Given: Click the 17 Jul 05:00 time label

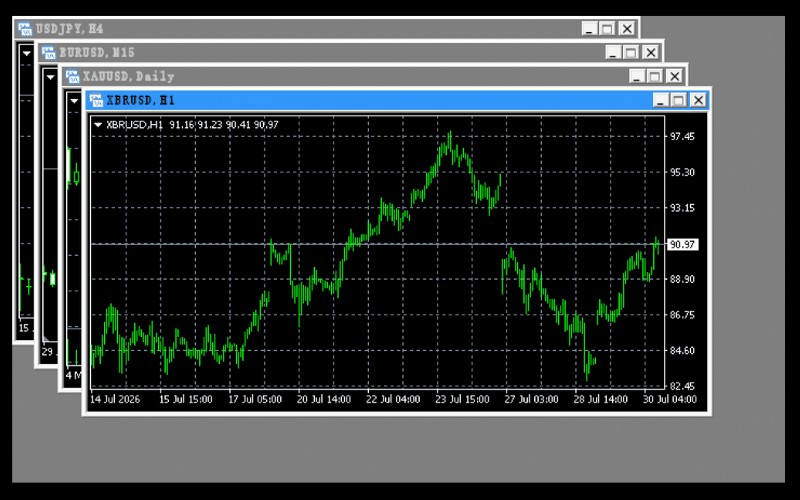Looking at the screenshot, I should [255, 399].
